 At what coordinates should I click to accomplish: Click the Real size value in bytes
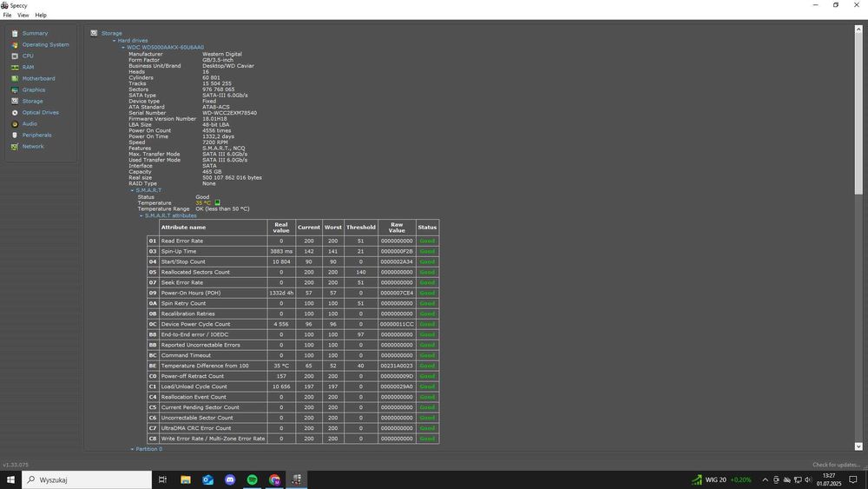pos(232,178)
